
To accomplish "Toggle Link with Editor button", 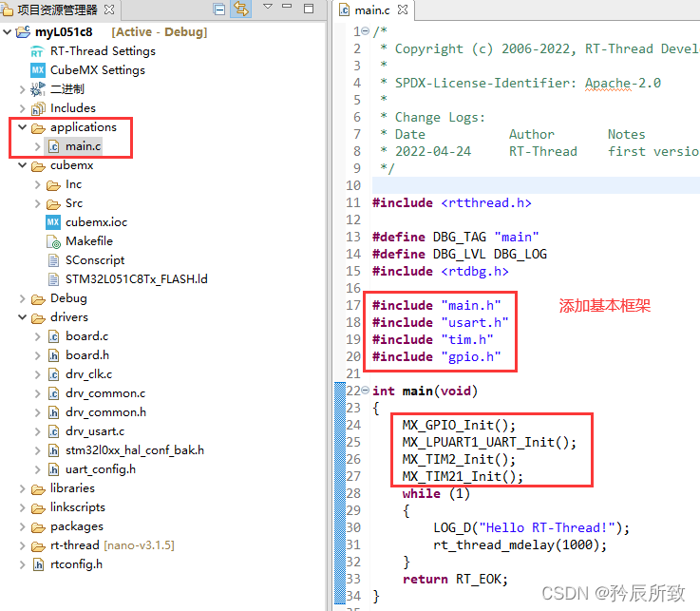I will [241, 9].
